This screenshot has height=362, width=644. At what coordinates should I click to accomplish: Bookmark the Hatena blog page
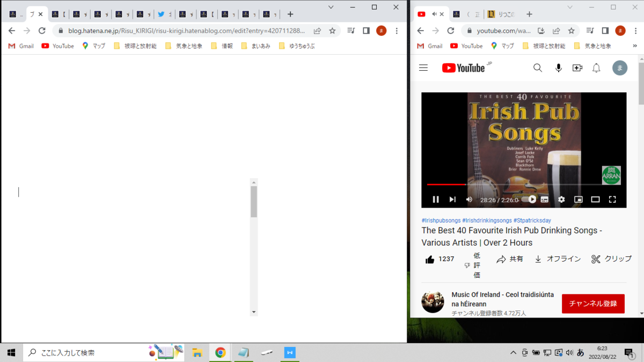tap(332, 31)
